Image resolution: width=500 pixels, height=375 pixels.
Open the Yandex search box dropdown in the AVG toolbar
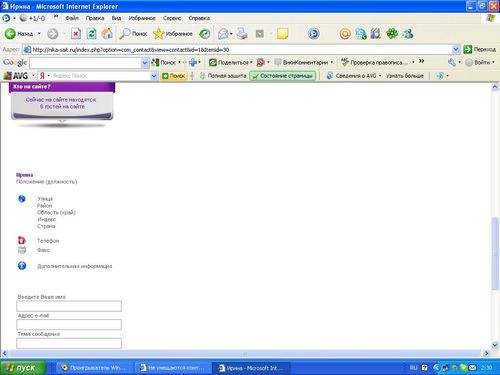click(154, 76)
